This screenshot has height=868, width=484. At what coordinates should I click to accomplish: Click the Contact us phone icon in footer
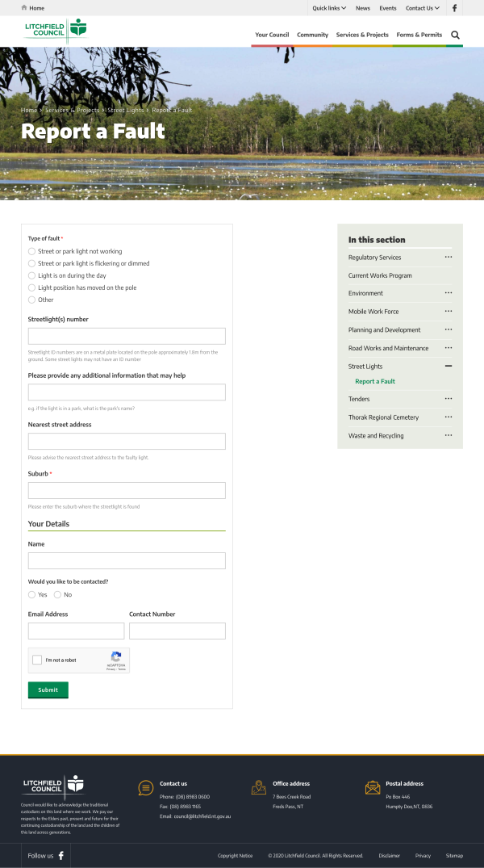(x=145, y=787)
